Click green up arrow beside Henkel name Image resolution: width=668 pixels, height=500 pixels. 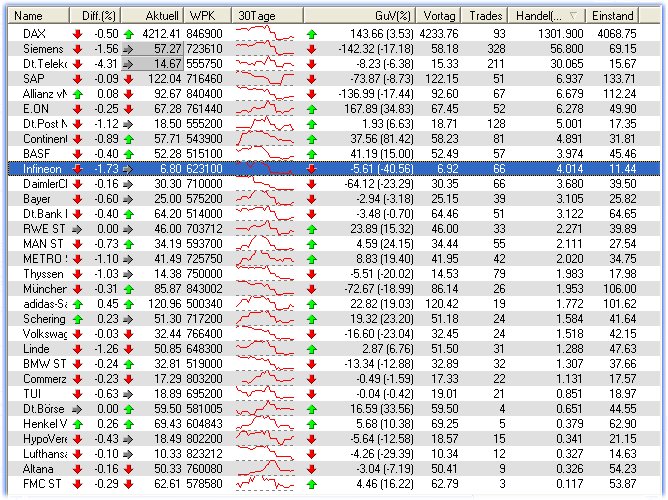click(77, 424)
